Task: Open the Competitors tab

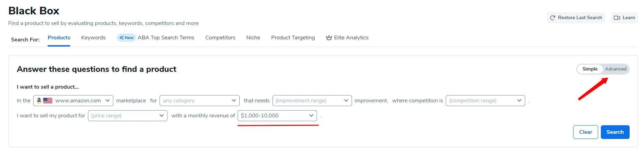Action: [220, 38]
